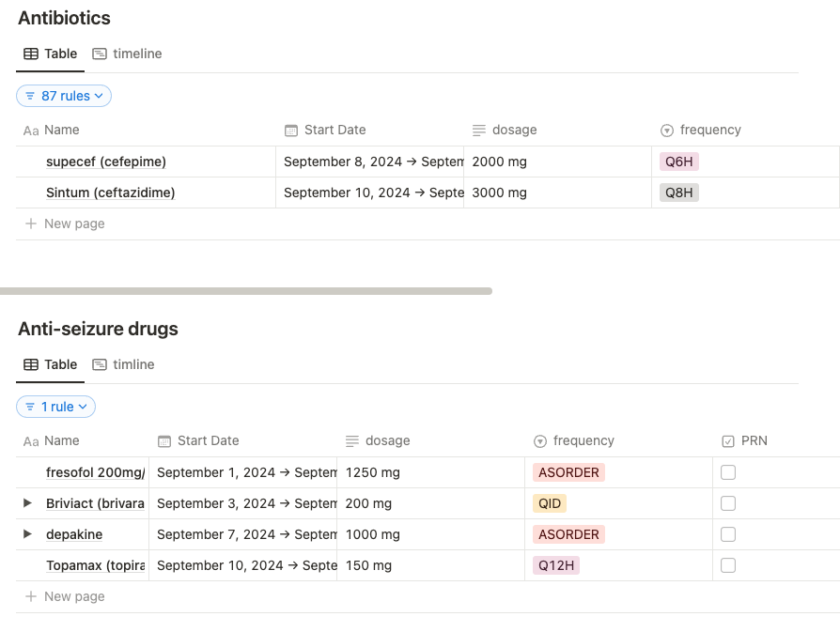Toggle the PRN checkbox for depakine
Viewport: 840px width, 632px height.
(728, 534)
